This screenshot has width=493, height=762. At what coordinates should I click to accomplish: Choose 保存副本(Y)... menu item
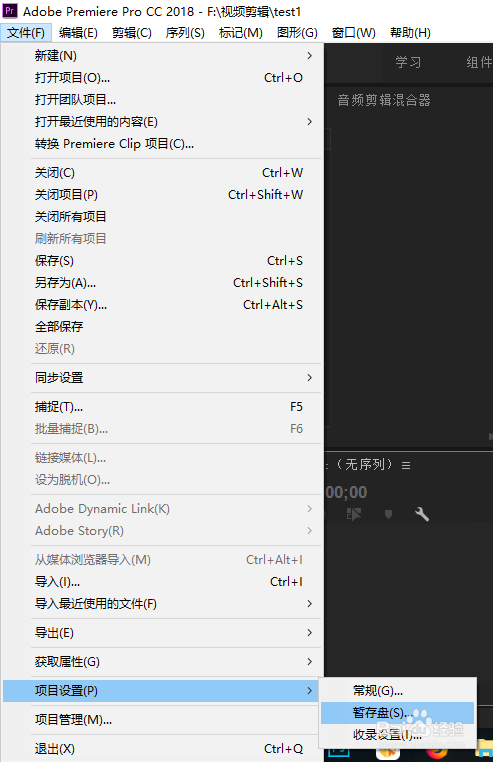(x=163, y=305)
